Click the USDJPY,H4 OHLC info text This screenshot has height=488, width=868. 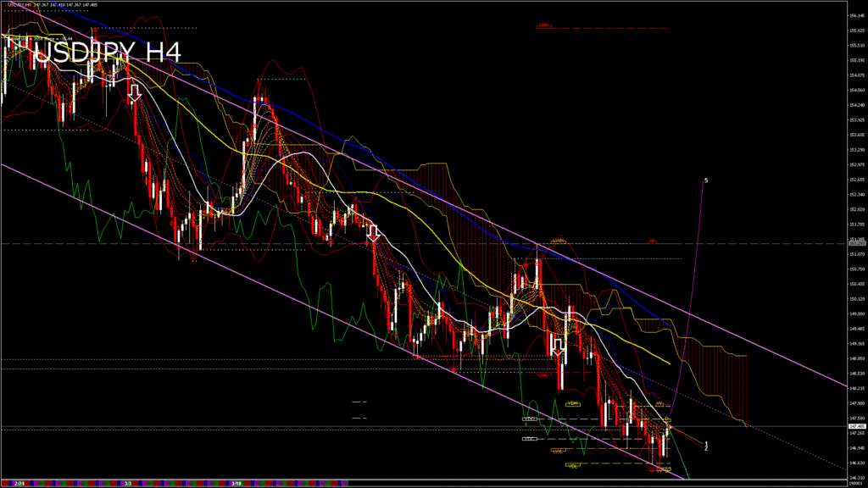click(x=51, y=5)
